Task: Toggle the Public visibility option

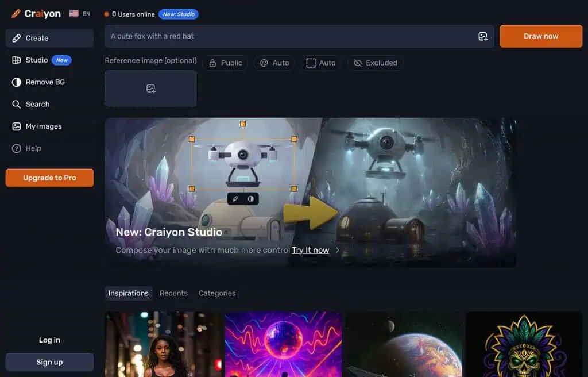Action: point(225,63)
